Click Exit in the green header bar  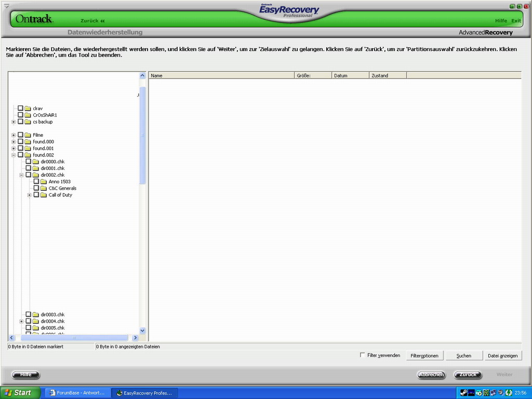[516, 21]
